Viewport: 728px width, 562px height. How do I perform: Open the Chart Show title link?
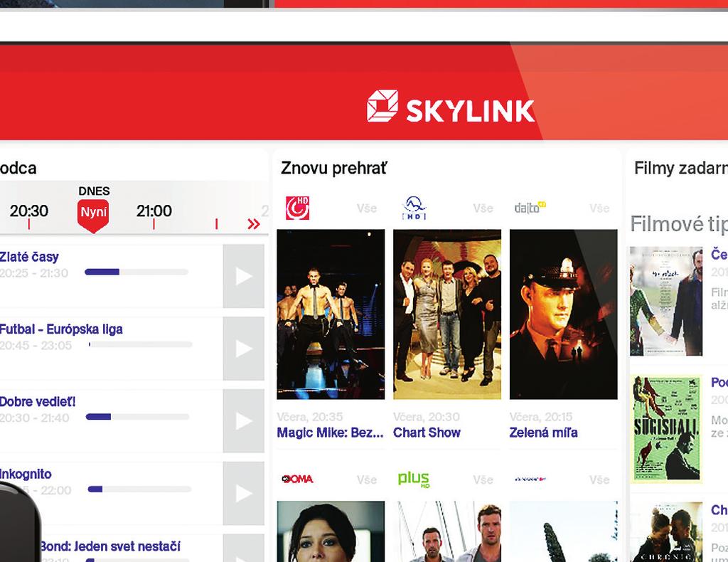coord(427,433)
